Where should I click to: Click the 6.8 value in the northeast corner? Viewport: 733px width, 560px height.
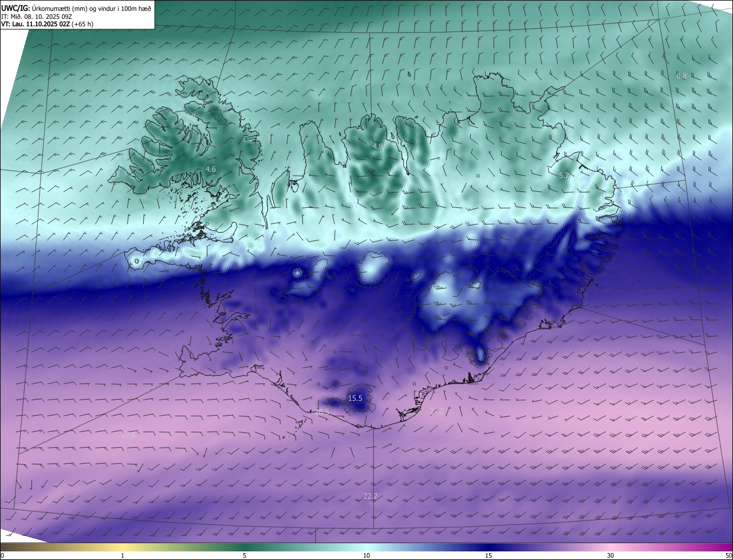pos(681,76)
